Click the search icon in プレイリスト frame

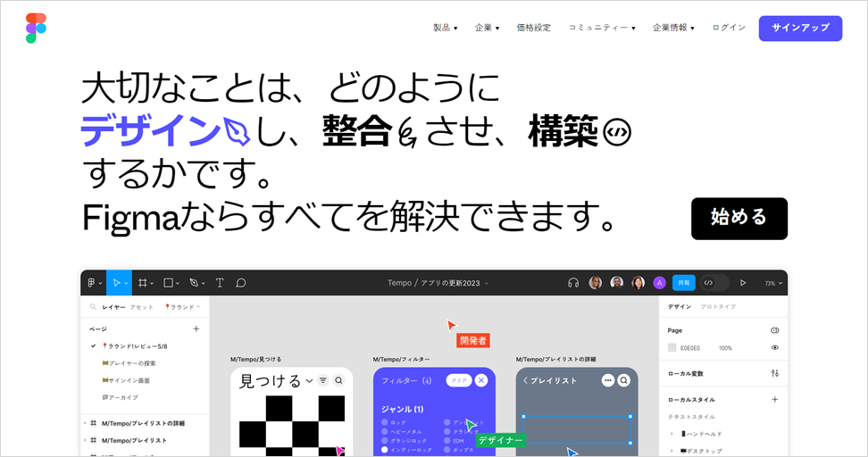click(624, 380)
